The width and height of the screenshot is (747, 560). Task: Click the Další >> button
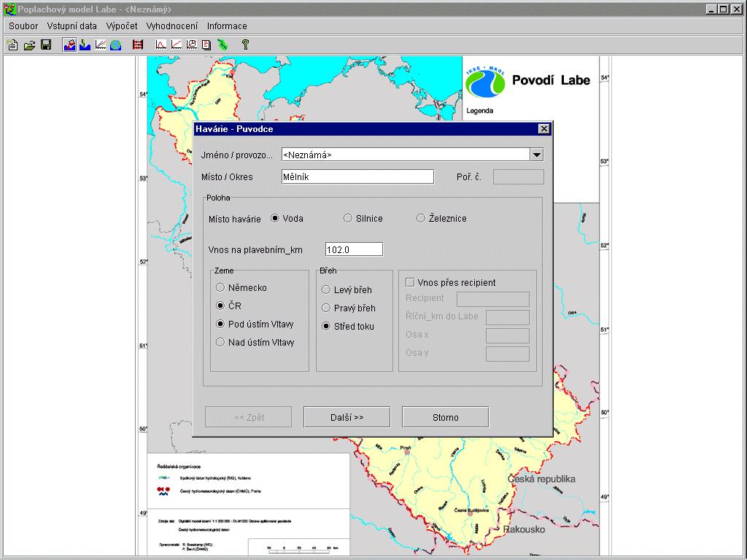(x=347, y=417)
